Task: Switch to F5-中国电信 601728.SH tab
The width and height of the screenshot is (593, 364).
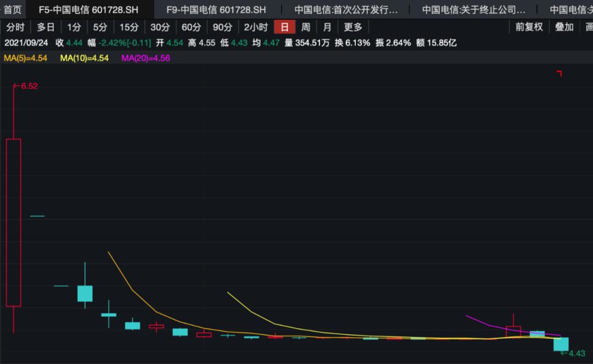Action: pyautogui.click(x=88, y=9)
